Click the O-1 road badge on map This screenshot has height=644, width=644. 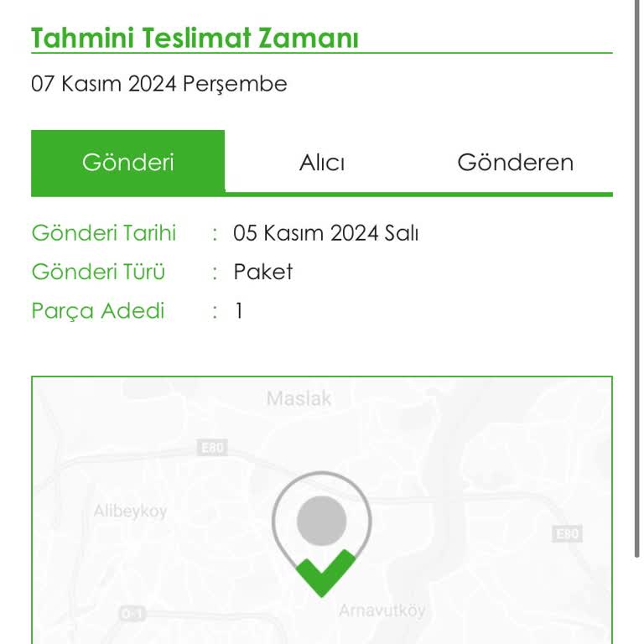click(x=132, y=614)
